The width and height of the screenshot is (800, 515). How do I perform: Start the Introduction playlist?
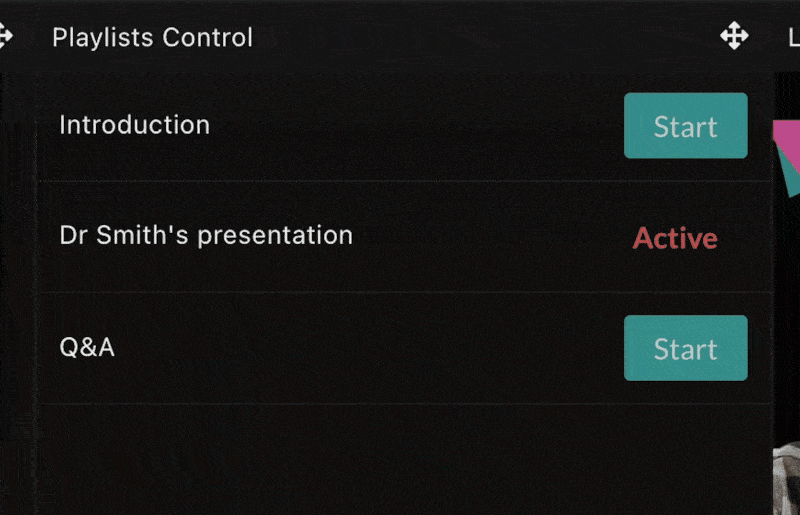point(686,126)
